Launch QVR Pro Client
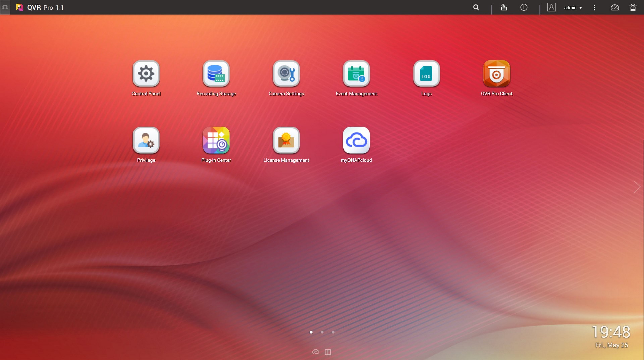644x360 pixels. (x=496, y=74)
